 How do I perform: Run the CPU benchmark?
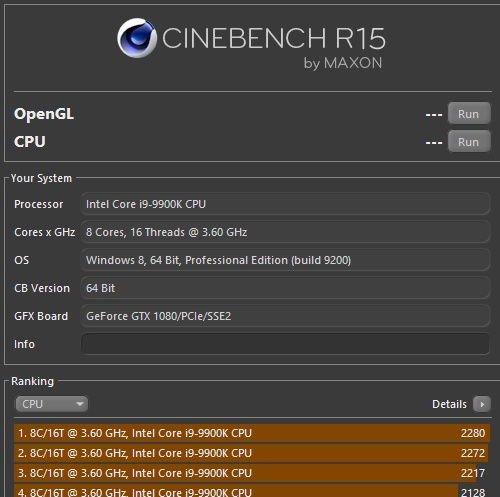coord(469,142)
